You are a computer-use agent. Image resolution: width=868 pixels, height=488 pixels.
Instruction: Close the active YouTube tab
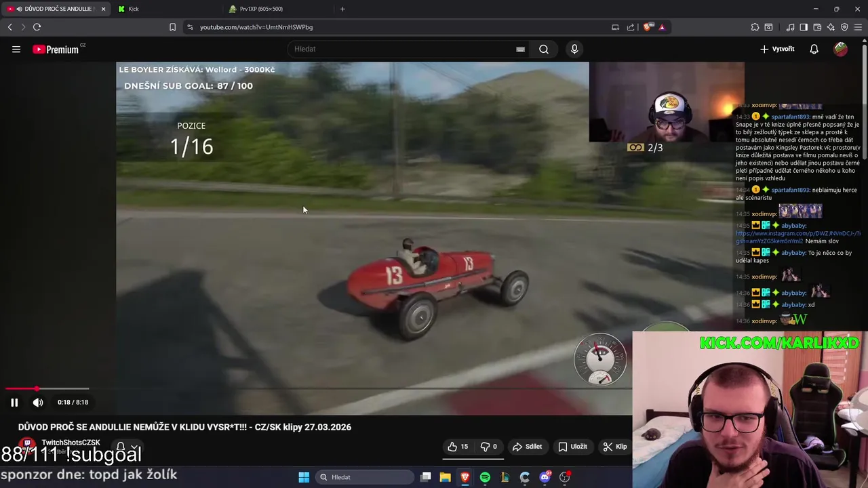tap(103, 9)
